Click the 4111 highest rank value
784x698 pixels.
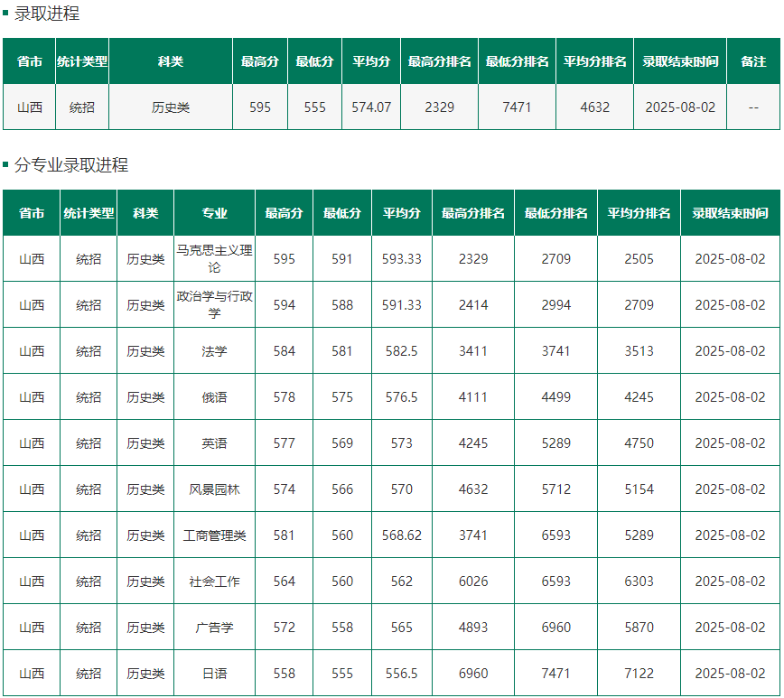click(473, 397)
